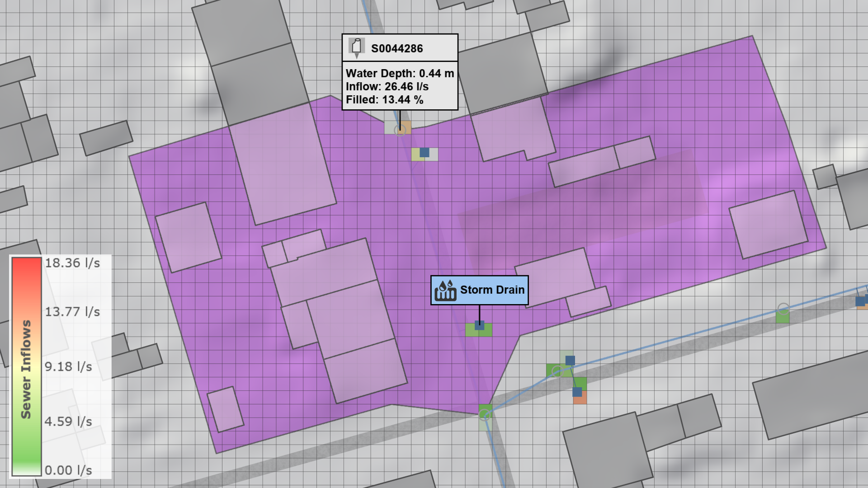Screen dimensions: 868x488
Task: Click the S0044286 popup title
Action: tap(397, 48)
